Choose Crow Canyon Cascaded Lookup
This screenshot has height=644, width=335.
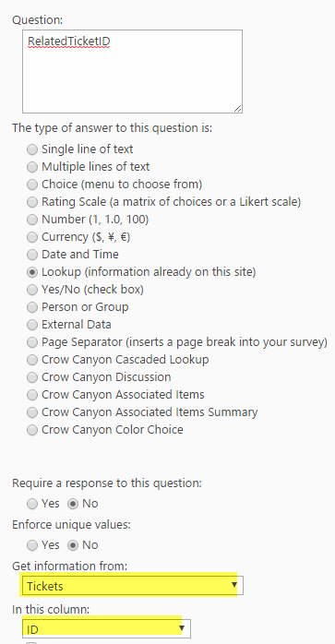click(x=32, y=360)
